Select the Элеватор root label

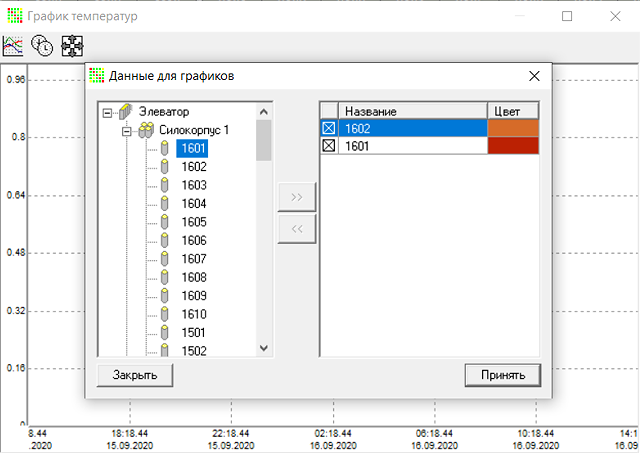pyautogui.click(x=164, y=111)
